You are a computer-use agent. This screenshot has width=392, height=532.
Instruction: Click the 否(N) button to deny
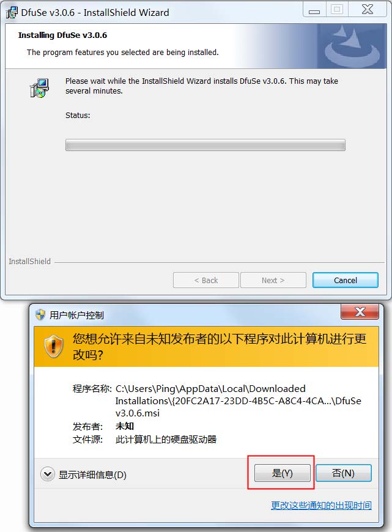click(344, 473)
